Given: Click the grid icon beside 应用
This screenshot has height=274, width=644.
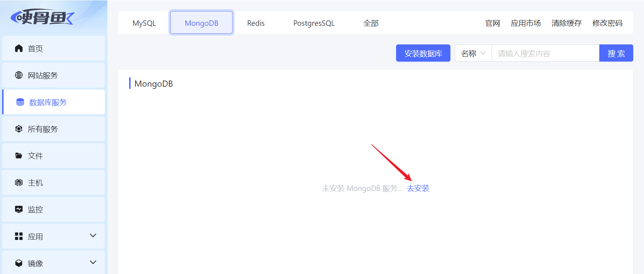Looking at the screenshot, I should (19, 236).
